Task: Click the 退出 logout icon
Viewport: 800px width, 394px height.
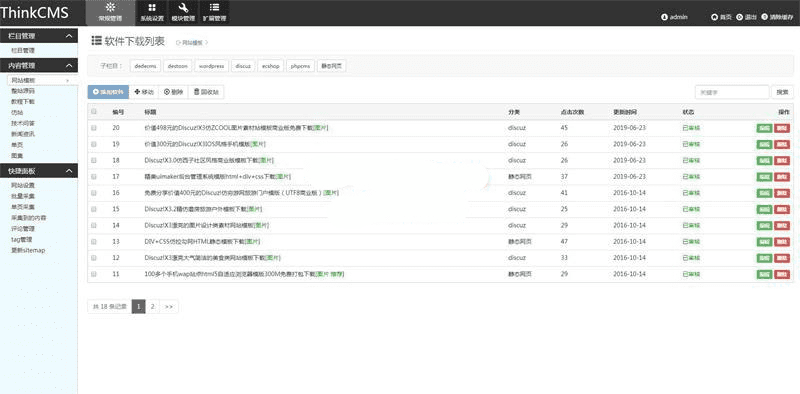Action: [739, 17]
